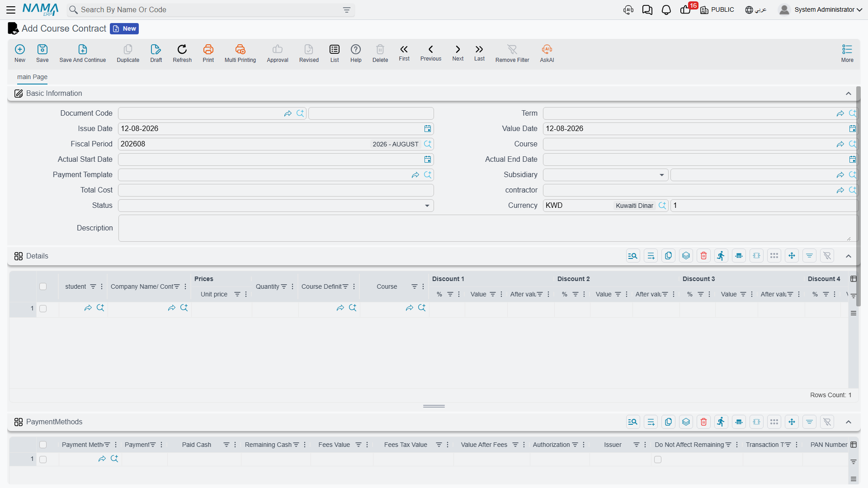Go to Last record
The image size is (868, 488).
pos(479,53)
